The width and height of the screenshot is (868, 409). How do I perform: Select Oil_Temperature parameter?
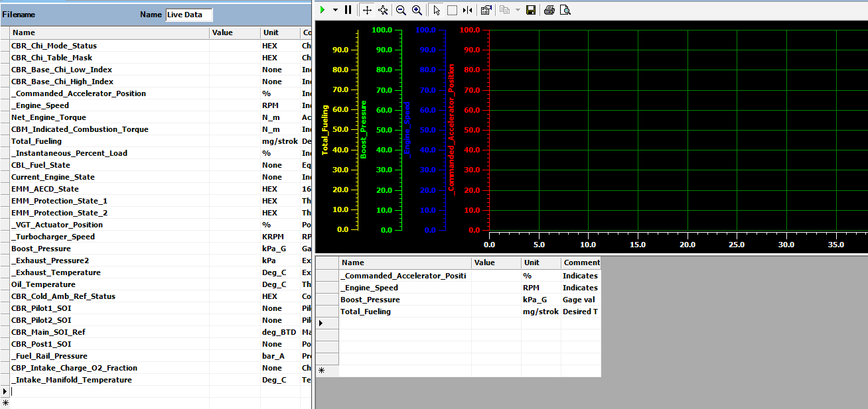click(43, 284)
